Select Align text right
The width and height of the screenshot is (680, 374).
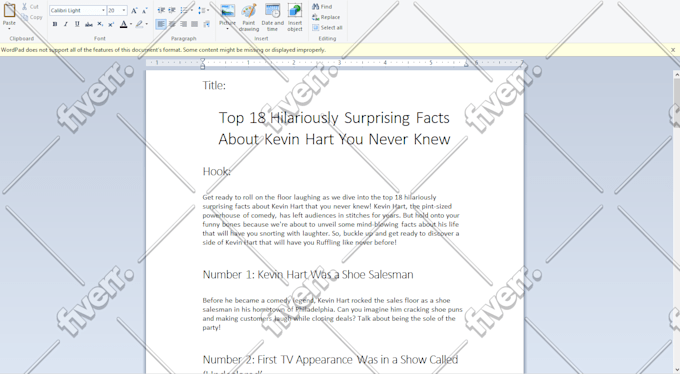click(183, 24)
